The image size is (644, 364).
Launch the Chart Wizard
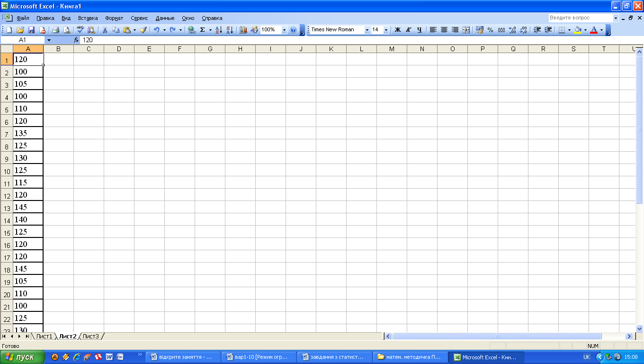[243, 30]
